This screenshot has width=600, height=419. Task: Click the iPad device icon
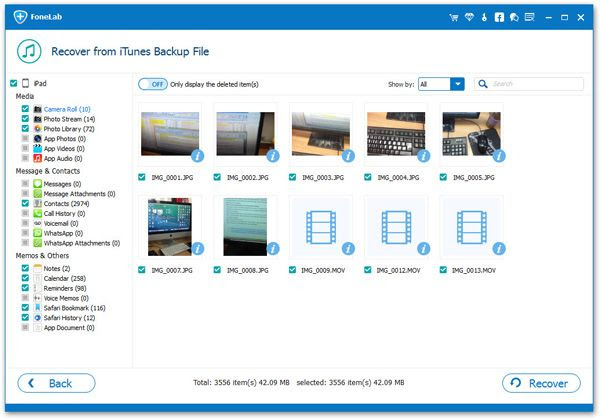pyautogui.click(x=26, y=83)
